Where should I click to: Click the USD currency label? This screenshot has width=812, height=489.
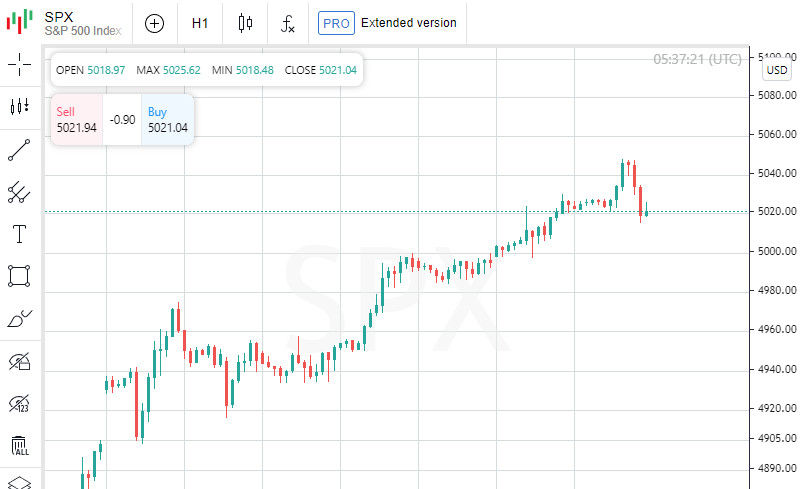[x=777, y=71]
